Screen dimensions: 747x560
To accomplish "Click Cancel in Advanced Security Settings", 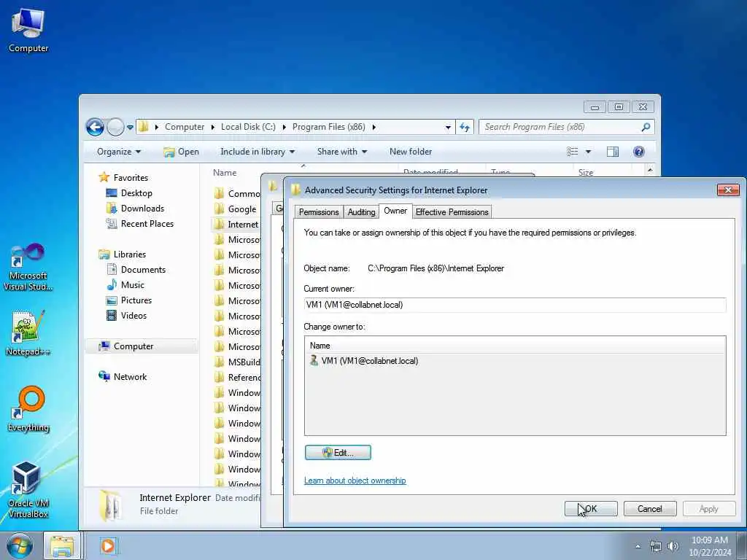I will coord(650,508).
